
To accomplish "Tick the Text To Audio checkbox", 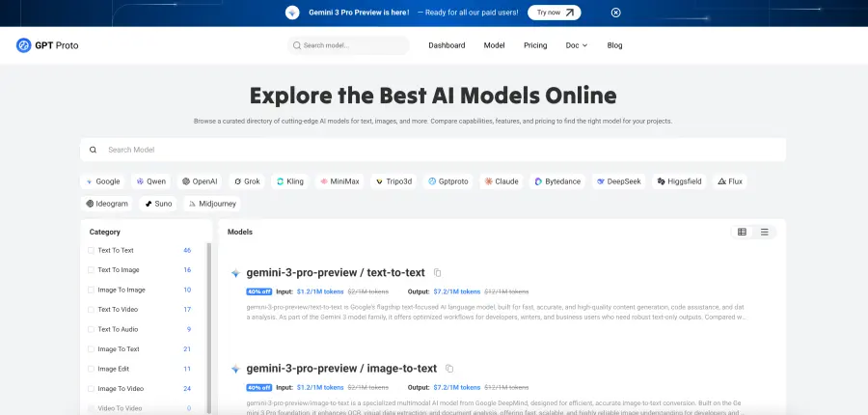I will [92, 329].
